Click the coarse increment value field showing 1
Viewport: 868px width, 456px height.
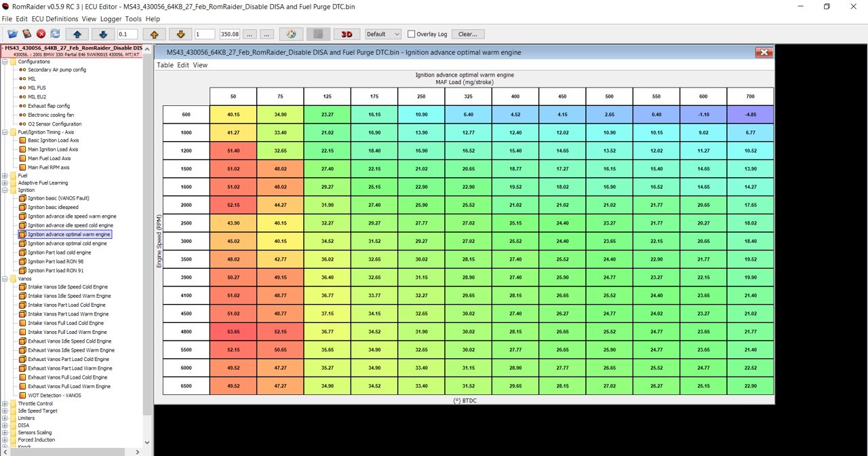205,34
